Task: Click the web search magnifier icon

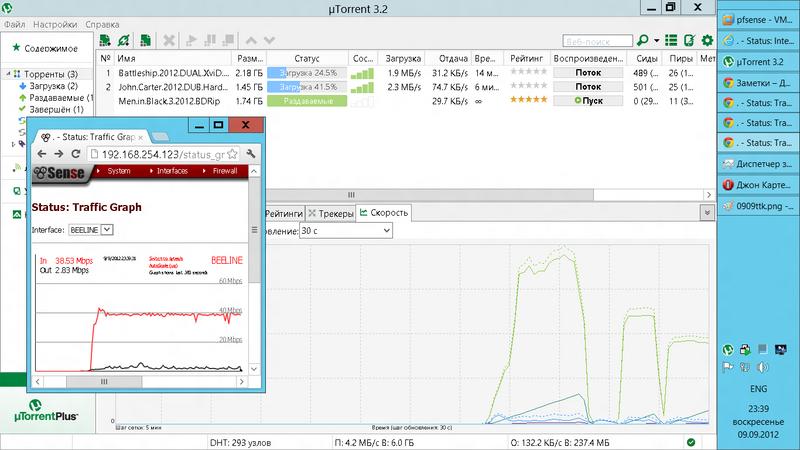Action: pos(643,40)
